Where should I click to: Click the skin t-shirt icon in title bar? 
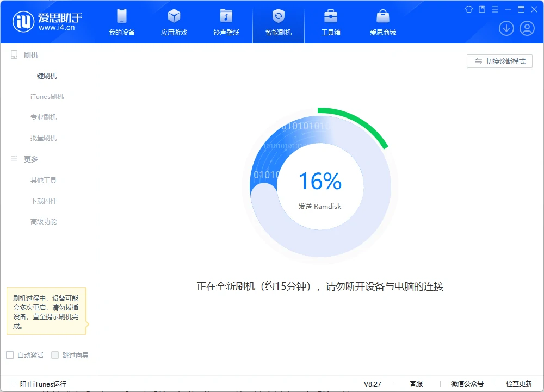click(469, 9)
